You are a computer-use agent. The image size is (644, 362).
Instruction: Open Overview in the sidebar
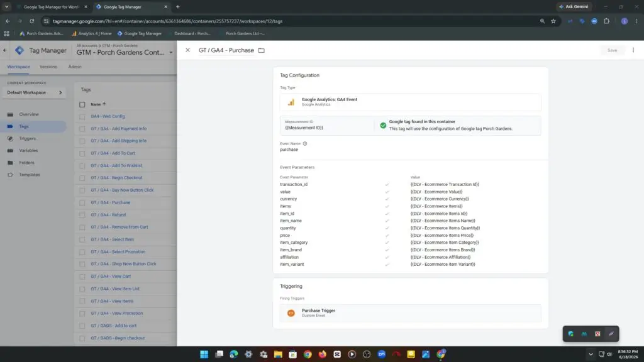[29, 114]
